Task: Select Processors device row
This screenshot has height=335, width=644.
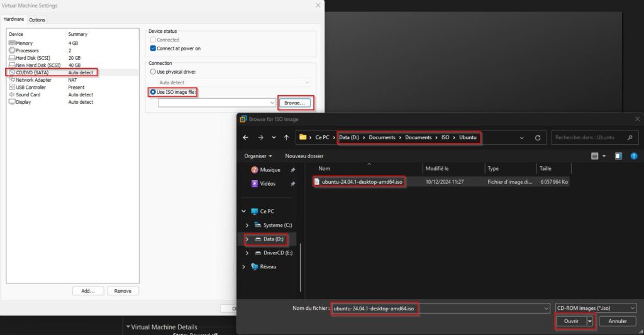Action: (72, 50)
